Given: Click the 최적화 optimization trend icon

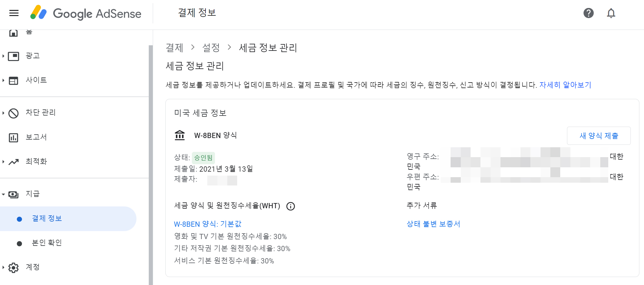Looking at the screenshot, I should 14,161.
